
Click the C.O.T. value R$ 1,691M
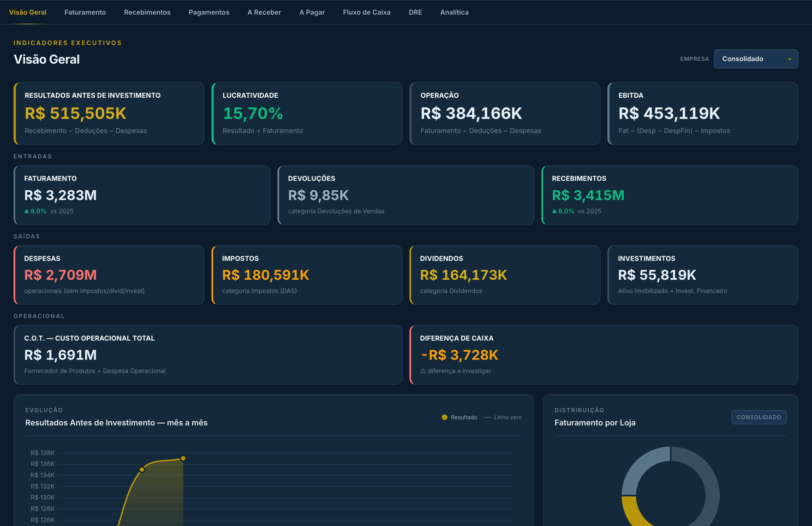tap(60, 355)
